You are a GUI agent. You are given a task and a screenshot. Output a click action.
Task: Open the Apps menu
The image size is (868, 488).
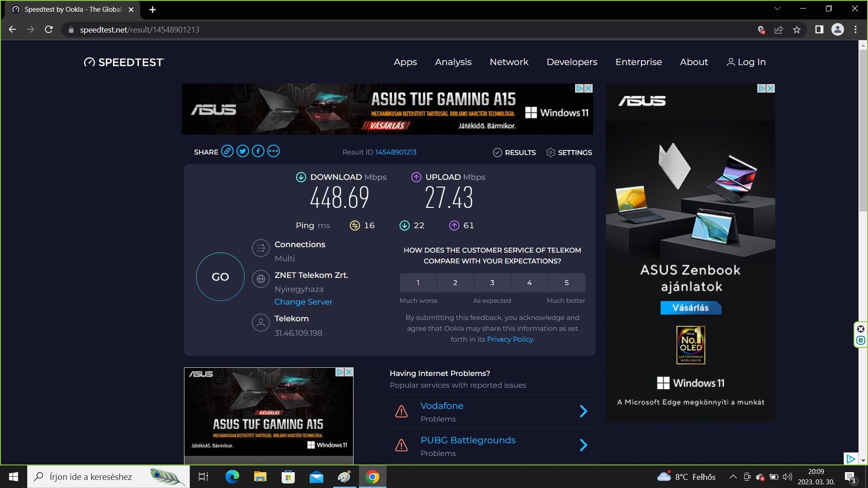[x=405, y=62]
